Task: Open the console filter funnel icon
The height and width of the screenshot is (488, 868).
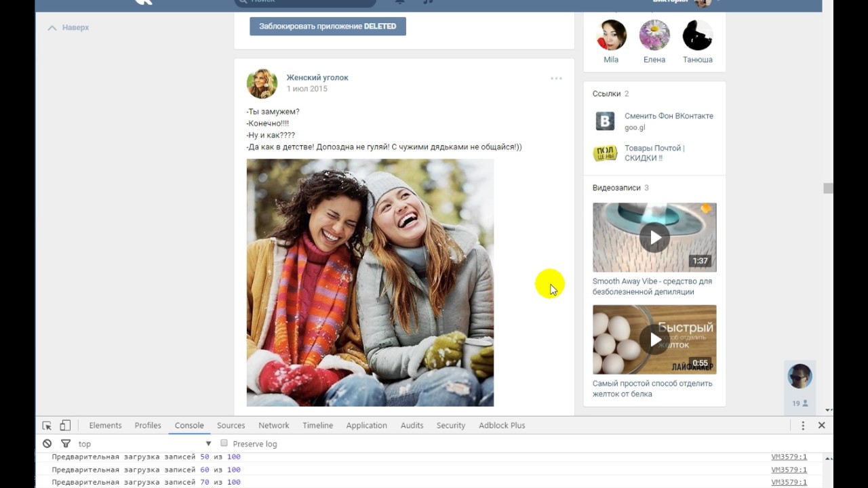Action: tap(66, 444)
